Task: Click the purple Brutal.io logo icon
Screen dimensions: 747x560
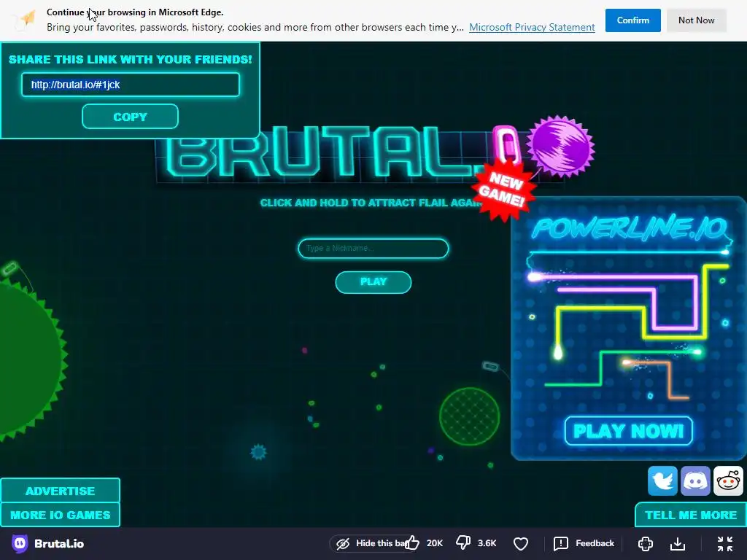Action: [20, 543]
